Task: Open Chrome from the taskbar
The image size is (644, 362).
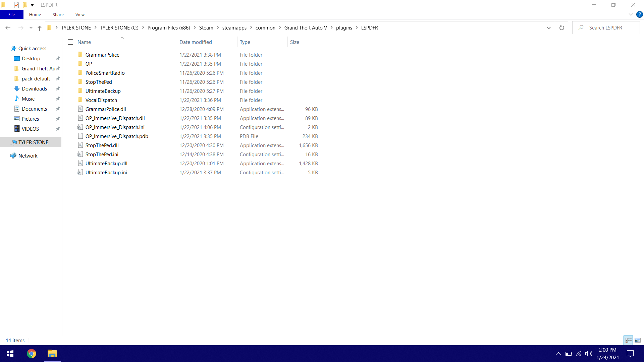Action: 32,354
